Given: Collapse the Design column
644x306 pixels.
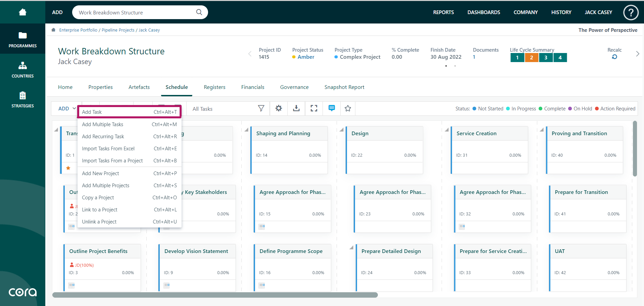Looking at the screenshot, I should (342, 130).
